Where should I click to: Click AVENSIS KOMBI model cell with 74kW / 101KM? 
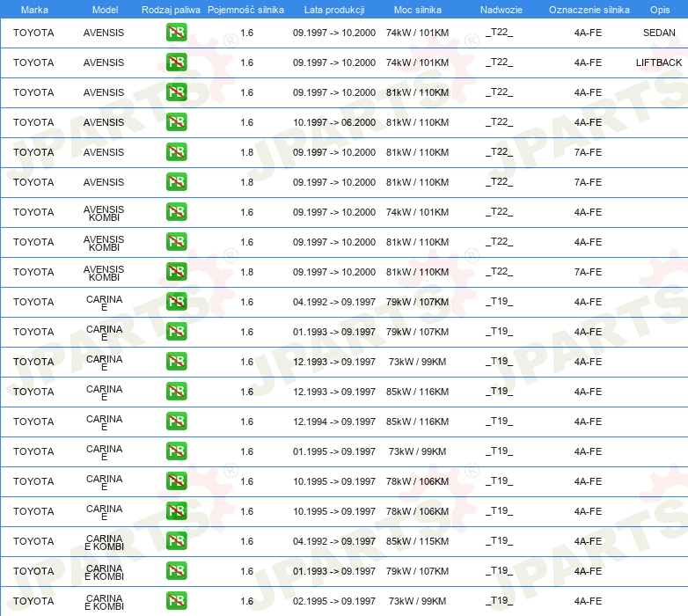(104, 213)
